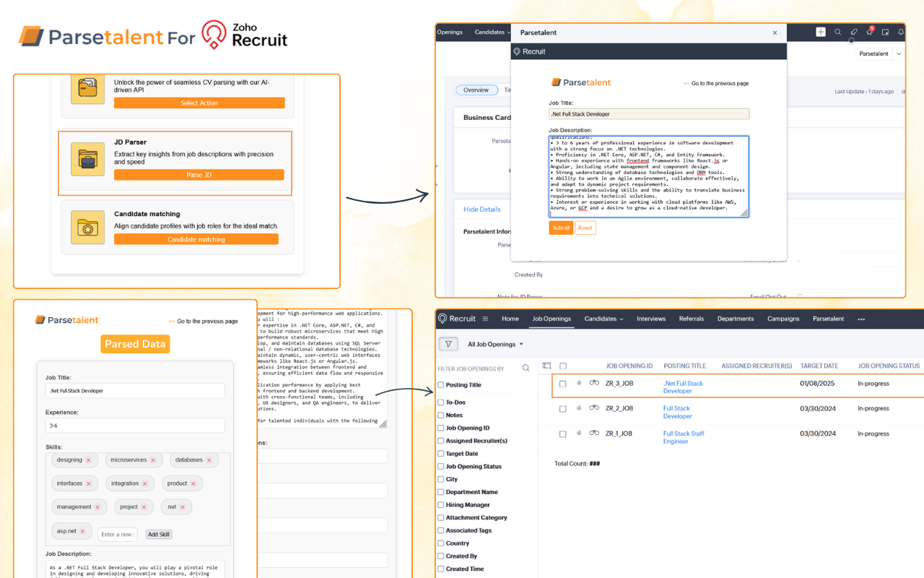The width and height of the screenshot is (924, 578).
Task: Close the Parsetalent popup dialog
Action: [775, 33]
